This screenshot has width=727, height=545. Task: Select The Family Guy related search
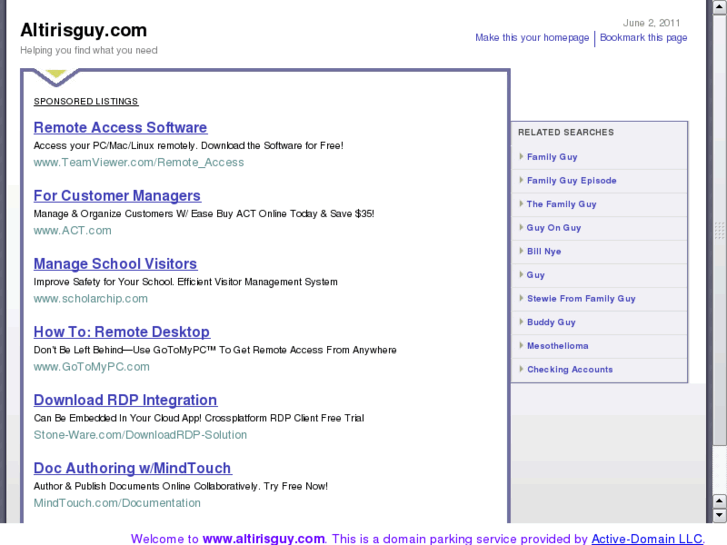(x=561, y=205)
